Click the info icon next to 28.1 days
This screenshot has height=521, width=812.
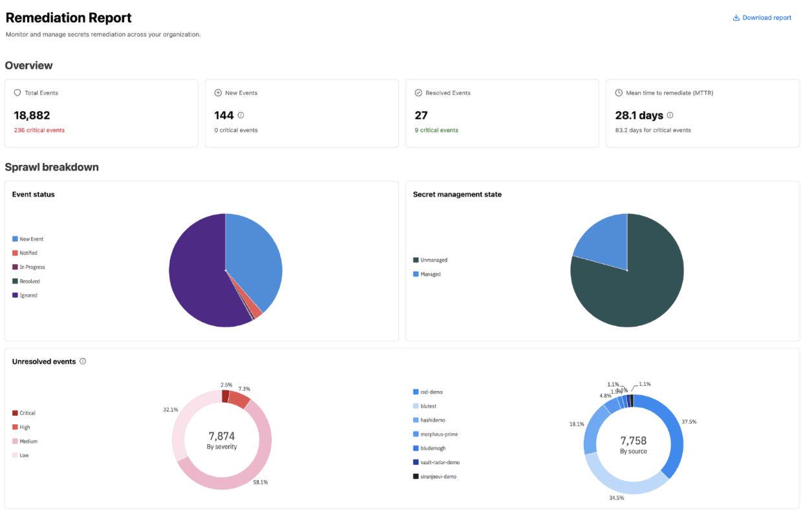670,115
